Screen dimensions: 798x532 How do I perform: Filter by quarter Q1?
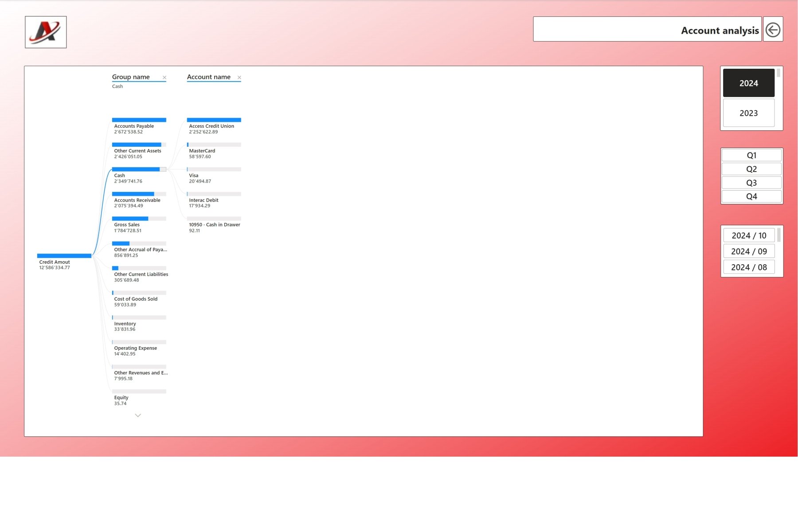[751, 155]
